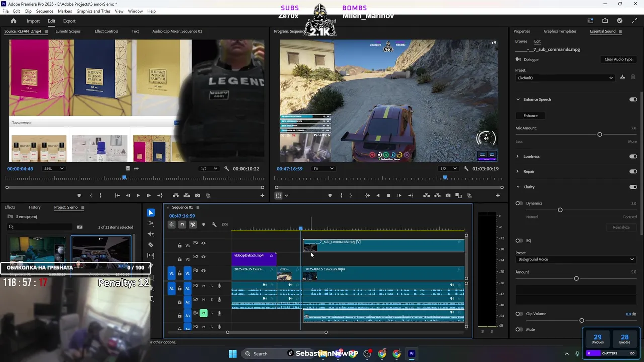Export frame from Program monitor camera icon

pyautogui.click(x=448, y=195)
